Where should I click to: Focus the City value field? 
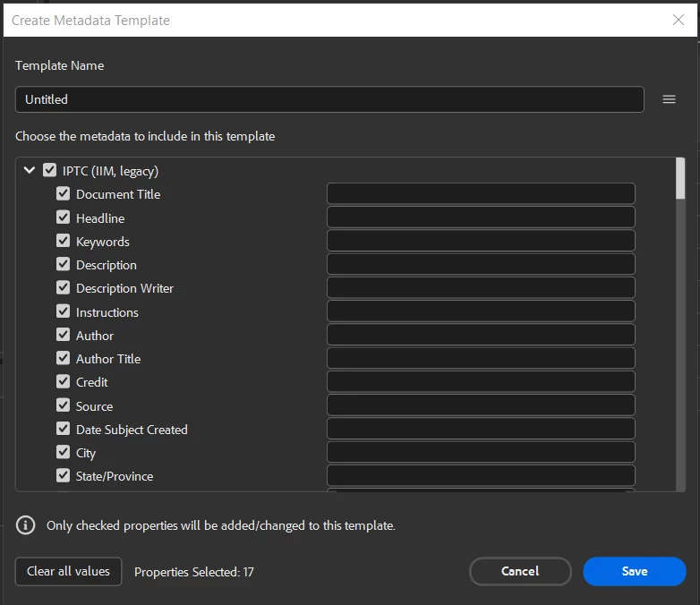481,452
